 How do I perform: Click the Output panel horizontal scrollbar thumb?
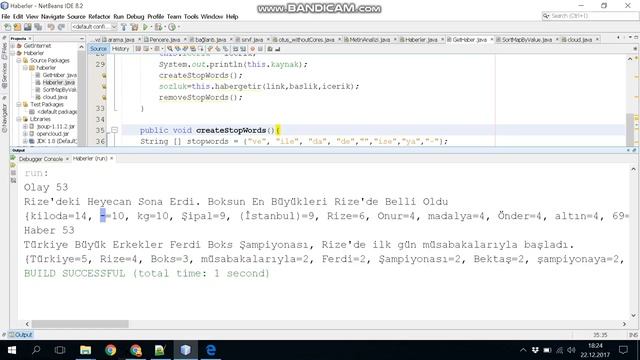80,324
